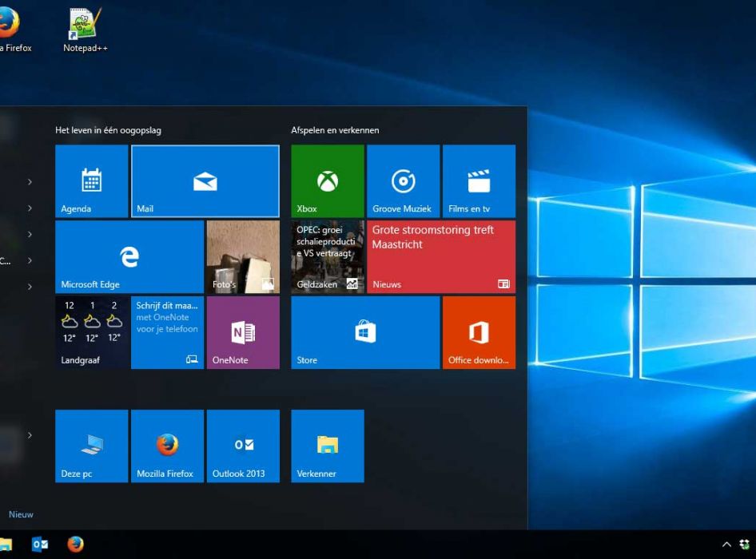The image size is (756, 559).
Task: Open the Verkenner file explorer tile
Action: point(328,446)
